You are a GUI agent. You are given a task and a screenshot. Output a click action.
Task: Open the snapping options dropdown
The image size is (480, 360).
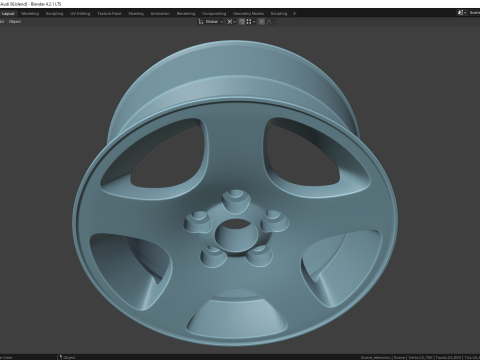pos(251,22)
